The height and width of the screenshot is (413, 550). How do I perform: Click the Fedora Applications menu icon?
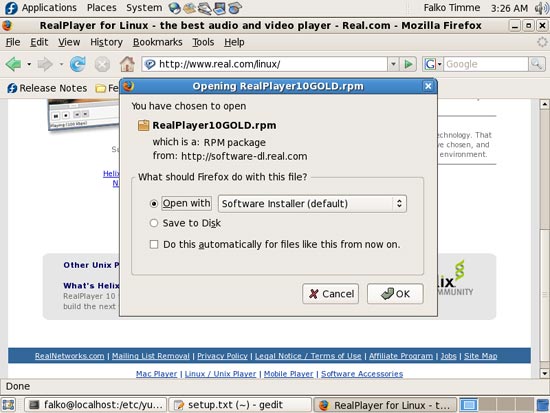11,8
